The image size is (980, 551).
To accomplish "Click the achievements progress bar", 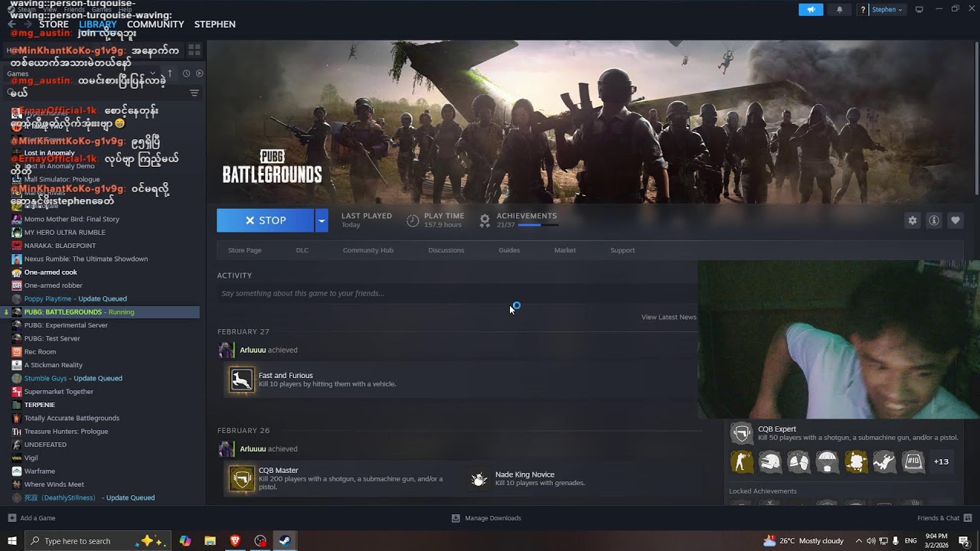I will click(538, 225).
